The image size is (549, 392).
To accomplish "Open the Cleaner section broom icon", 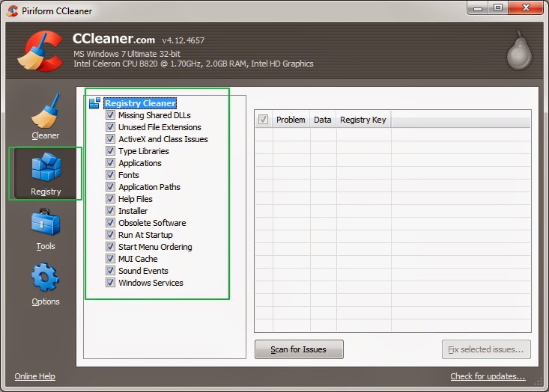I will coord(46,111).
